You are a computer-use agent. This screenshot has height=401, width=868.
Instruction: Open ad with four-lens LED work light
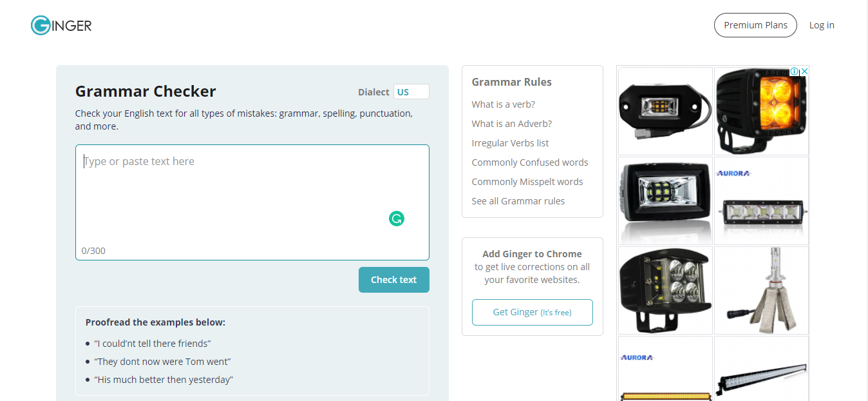click(665, 290)
